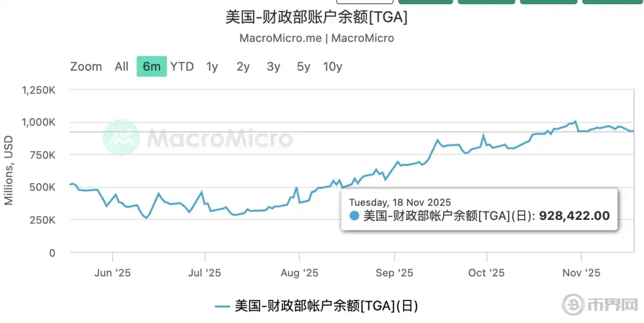Viewport: 644px width, 323px height.
Task: Toggle the 美国-财政部帐户余额[TGA](日) legend series
Action: coord(326,306)
